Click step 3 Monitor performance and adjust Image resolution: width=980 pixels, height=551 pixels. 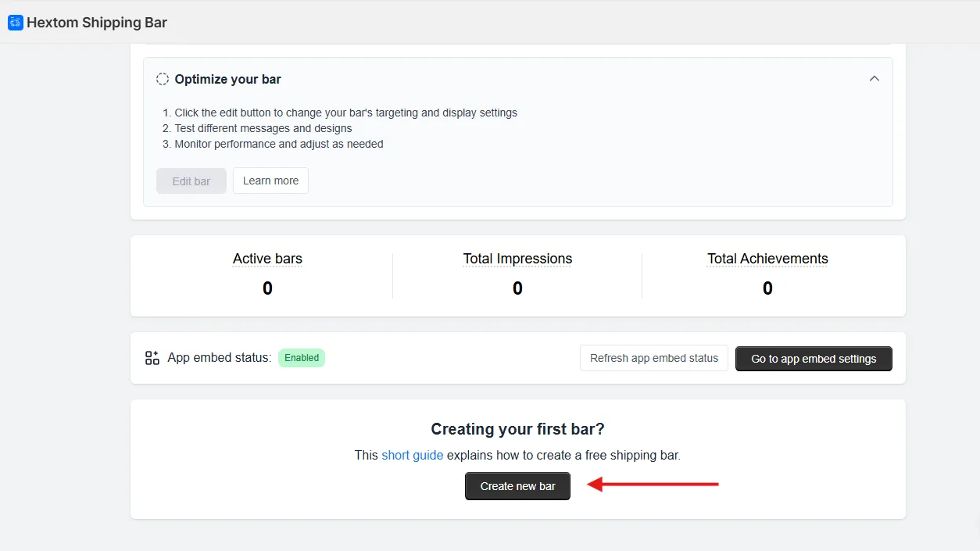[273, 144]
